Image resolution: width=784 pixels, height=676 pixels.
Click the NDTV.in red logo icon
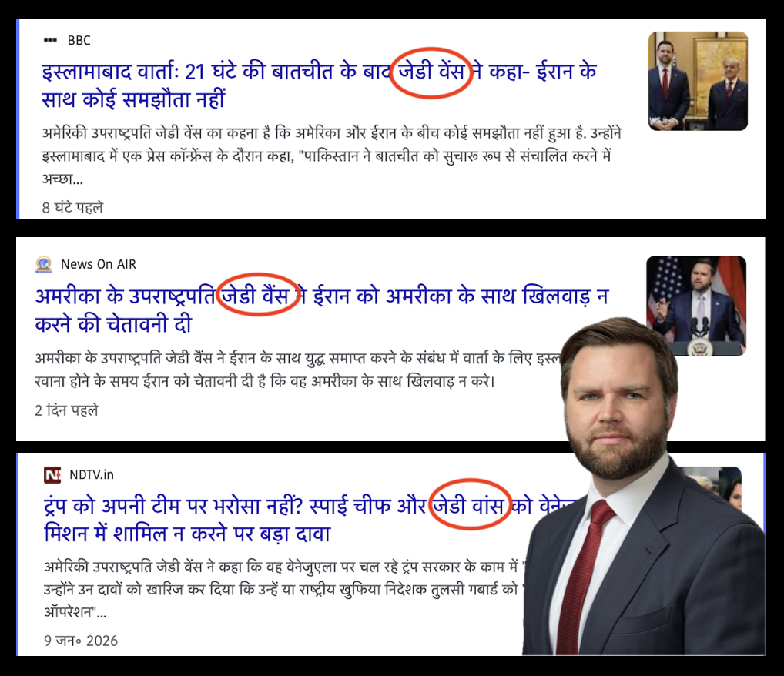52,474
